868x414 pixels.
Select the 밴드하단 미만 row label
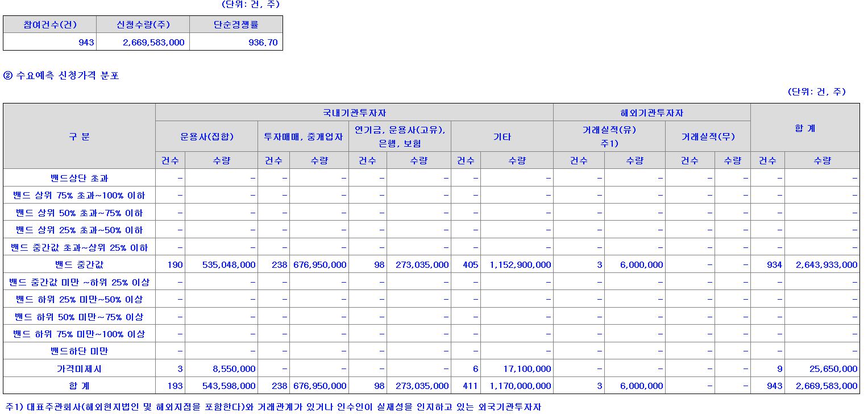point(79,351)
